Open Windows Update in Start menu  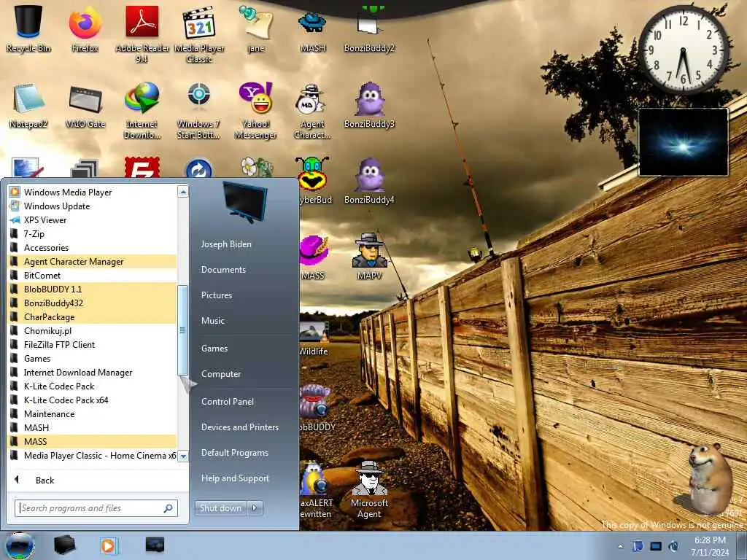click(92, 206)
